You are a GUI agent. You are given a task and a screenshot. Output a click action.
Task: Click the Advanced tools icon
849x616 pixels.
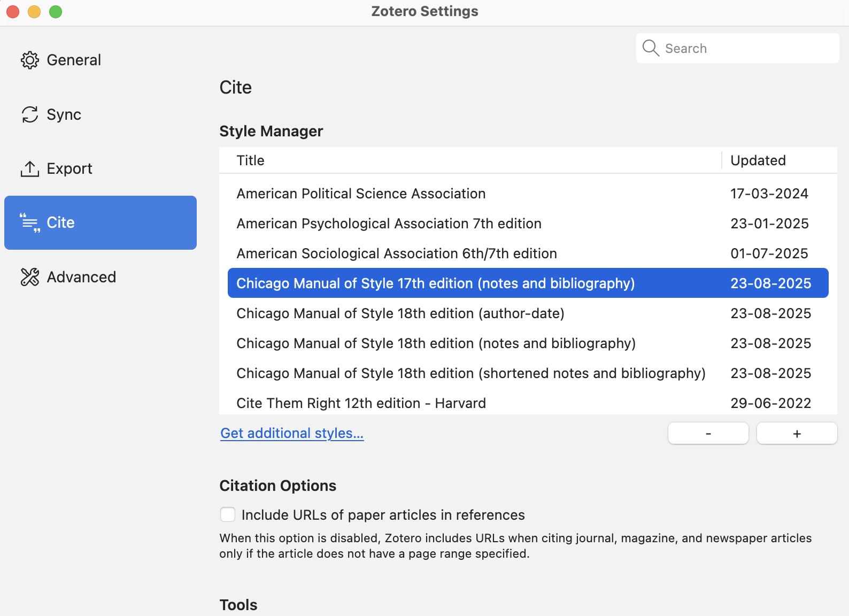tap(30, 277)
